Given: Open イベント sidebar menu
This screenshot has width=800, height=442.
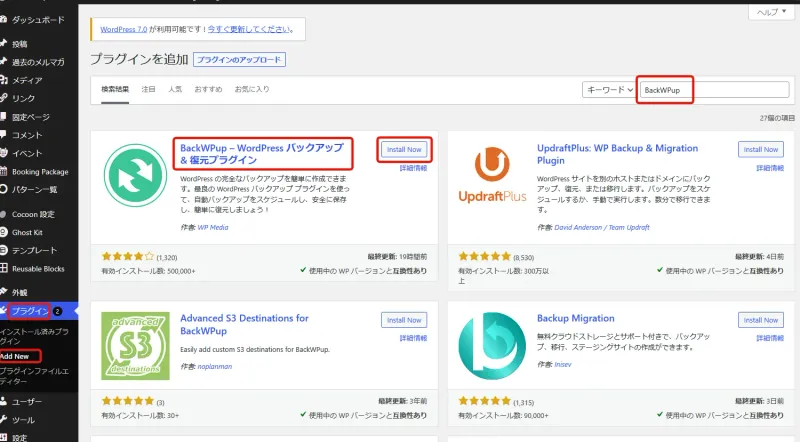Looking at the screenshot, I should coord(27,154).
